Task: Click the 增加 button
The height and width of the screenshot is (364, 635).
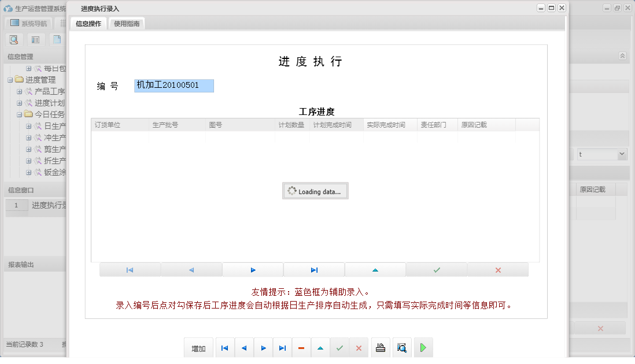Action: 198,347
